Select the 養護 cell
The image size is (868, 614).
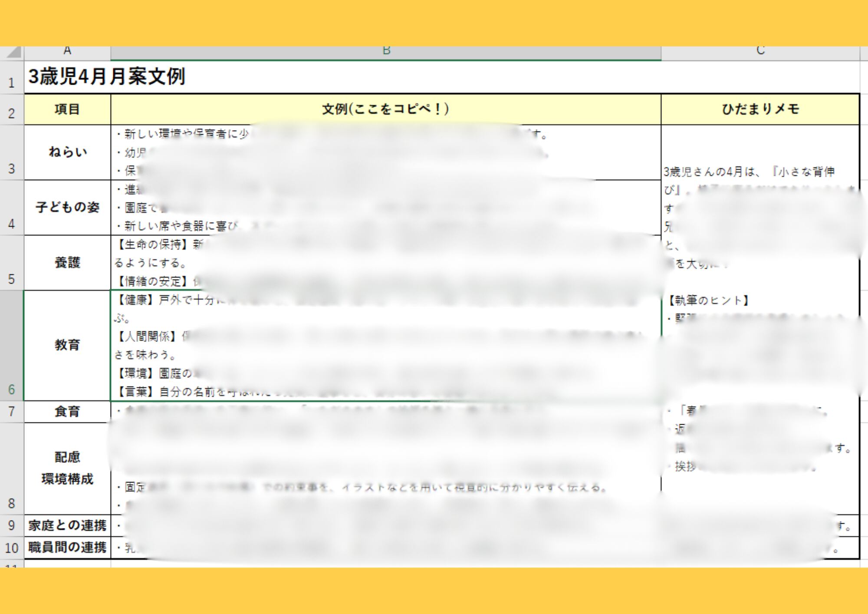tap(67, 263)
